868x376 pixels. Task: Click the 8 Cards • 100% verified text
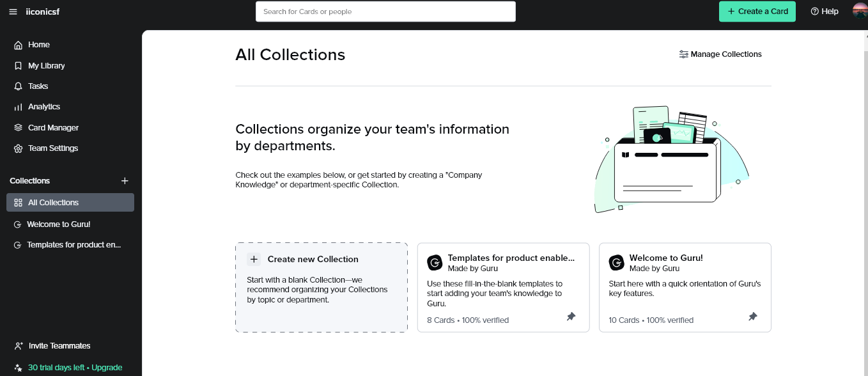pos(468,320)
